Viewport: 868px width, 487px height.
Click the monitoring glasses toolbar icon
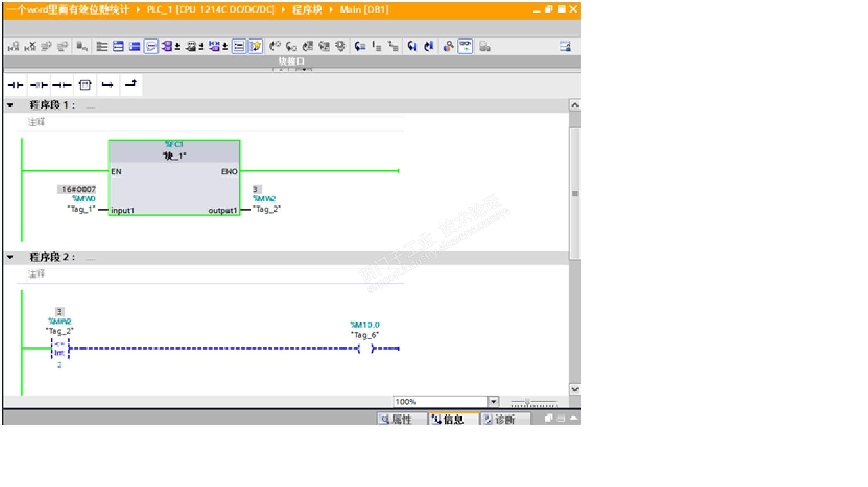(465, 46)
